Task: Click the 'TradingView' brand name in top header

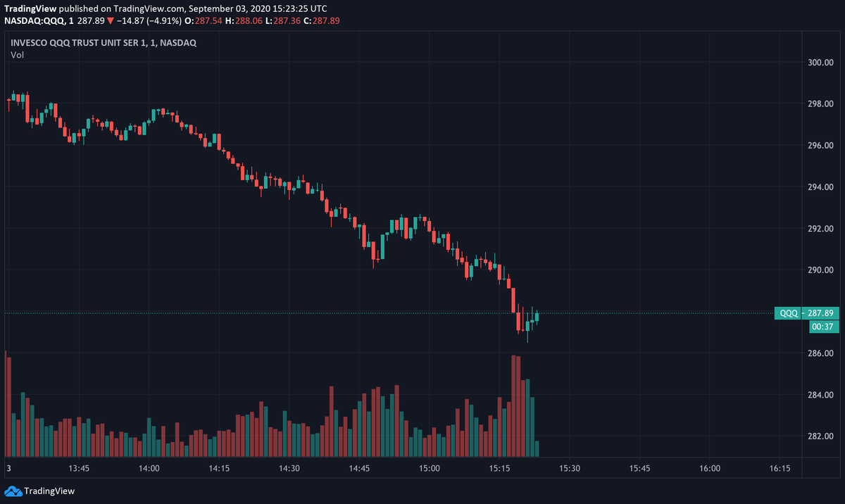Action: pyautogui.click(x=30, y=8)
